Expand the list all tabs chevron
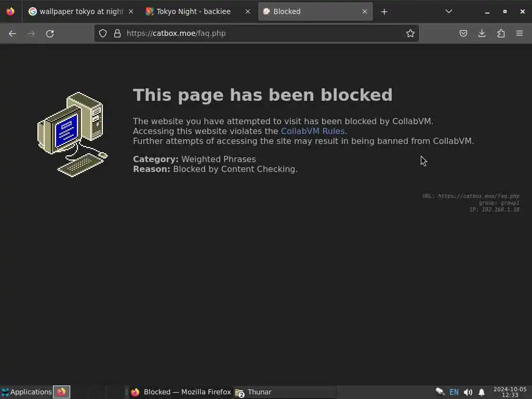This screenshot has width=532, height=399. [x=448, y=11]
